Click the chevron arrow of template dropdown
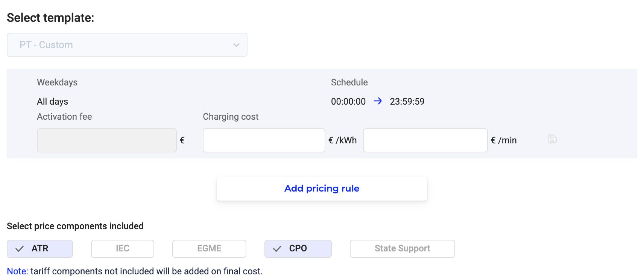 point(236,45)
